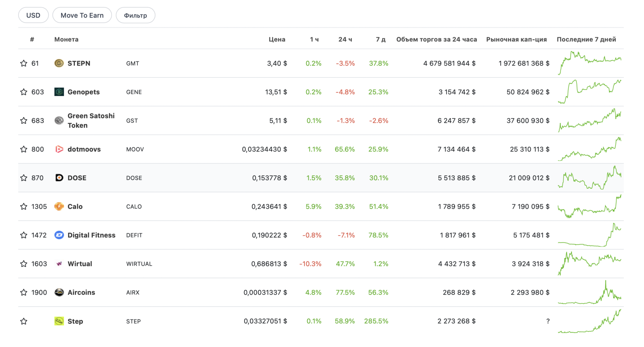This screenshot has width=644, height=347.
Task: Click the Digital Fitness blue logo icon
Action: tap(59, 235)
